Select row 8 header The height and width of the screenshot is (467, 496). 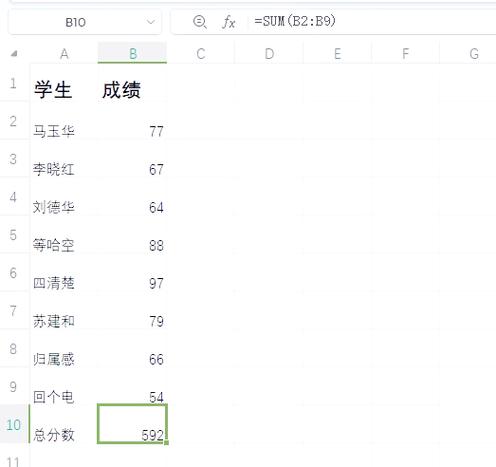click(13, 349)
